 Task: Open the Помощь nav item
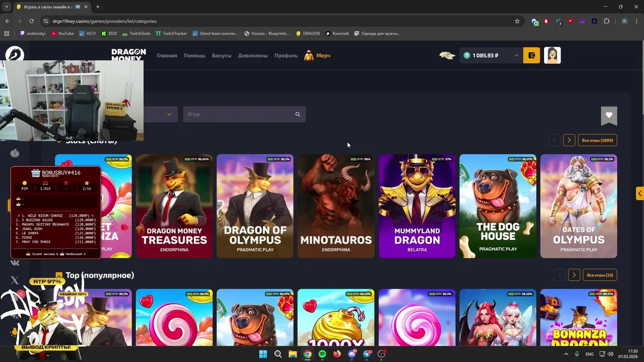pos(195,55)
